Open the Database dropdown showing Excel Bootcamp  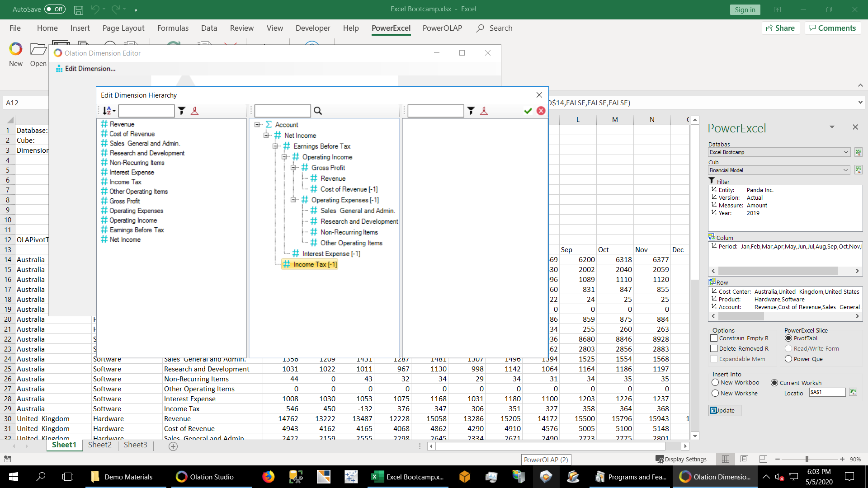point(779,152)
